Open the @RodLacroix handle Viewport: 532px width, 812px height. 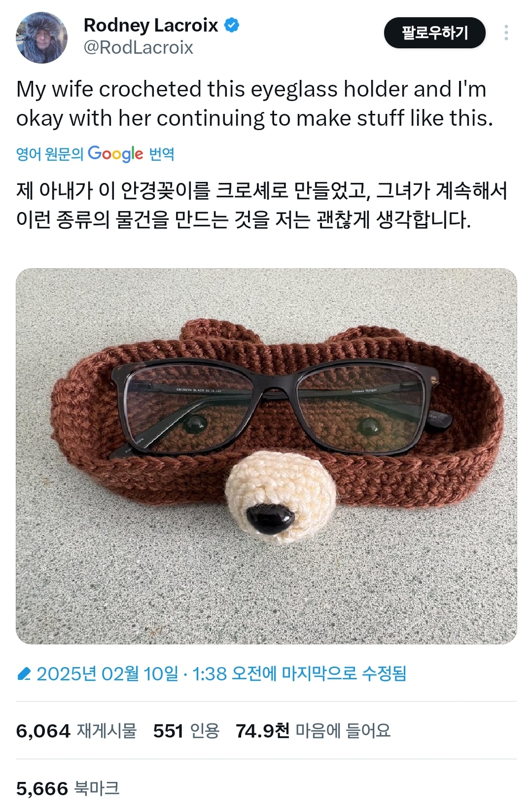(x=139, y=47)
